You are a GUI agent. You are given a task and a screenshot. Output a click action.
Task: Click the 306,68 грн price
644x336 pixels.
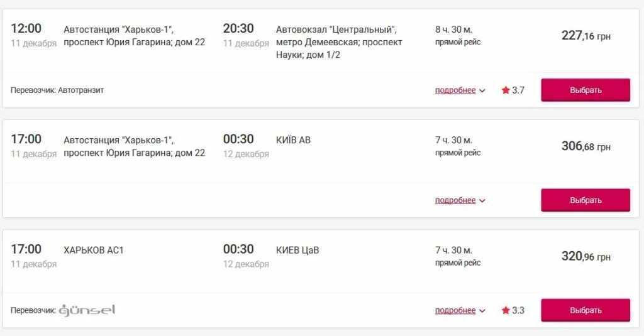(586, 146)
